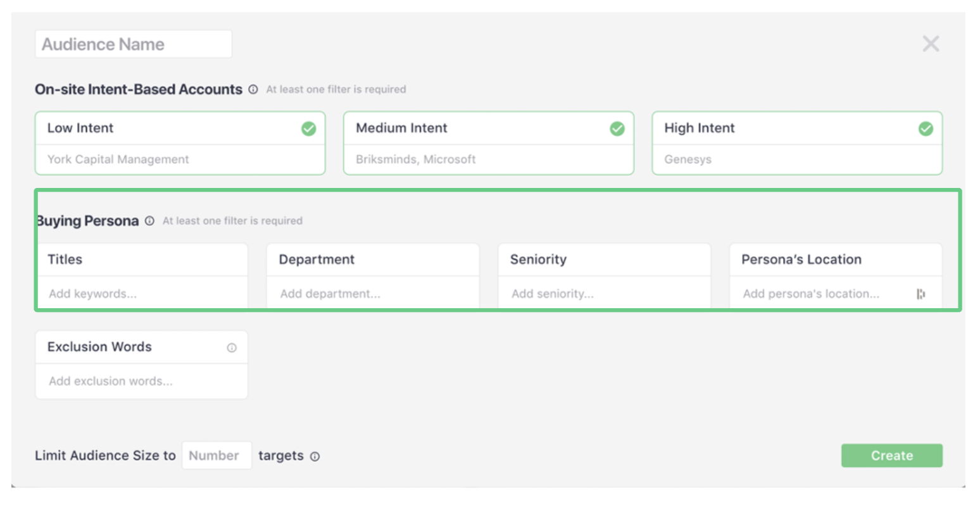
Task: Click into the Audience Name field
Action: click(x=134, y=44)
